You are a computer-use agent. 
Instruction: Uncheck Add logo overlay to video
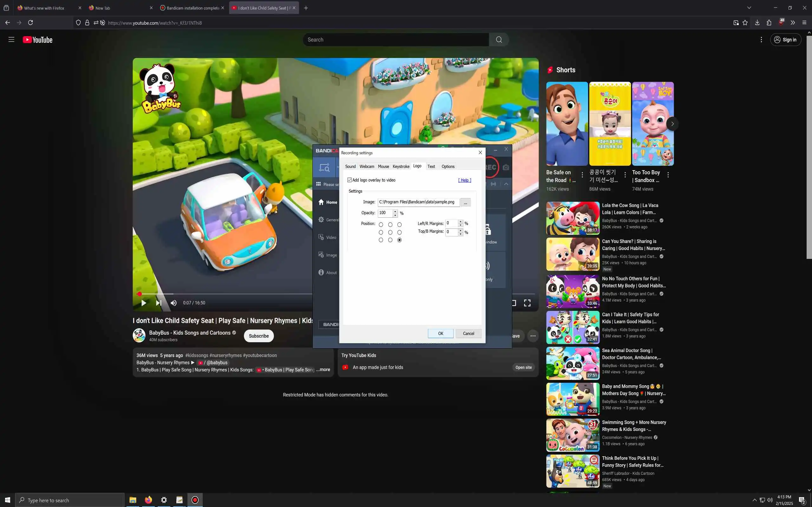click(x=350, y=180)
